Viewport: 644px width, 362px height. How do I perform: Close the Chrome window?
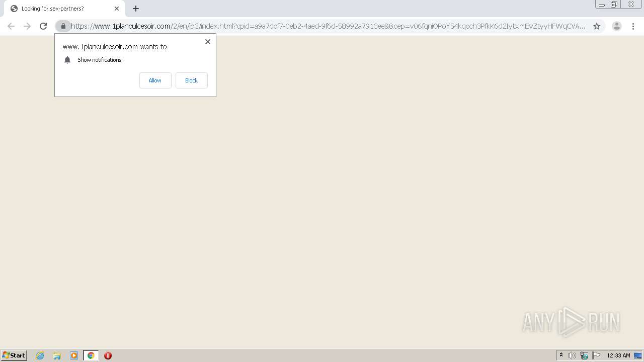(631, 5)
